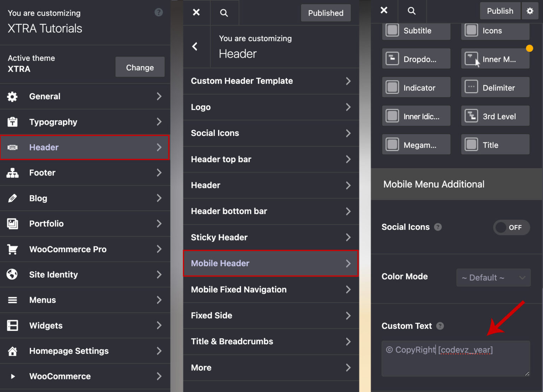Select the 3rd Level element icon
This screenshot has width=543, height=392.
[x=471, y=116]
